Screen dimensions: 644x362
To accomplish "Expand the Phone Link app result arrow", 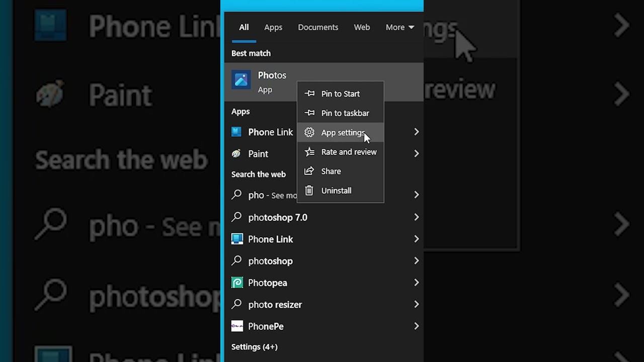I will click(416, 132).
